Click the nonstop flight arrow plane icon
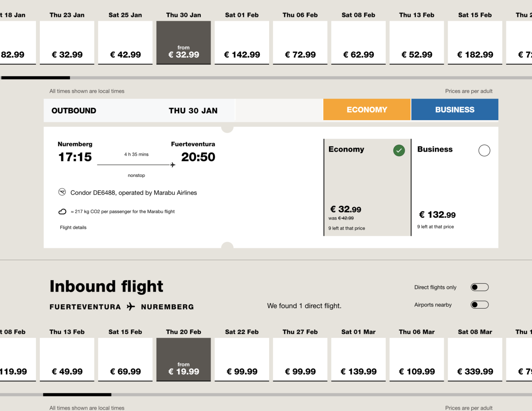Screen dimensions: 532x411 [172, 165]
